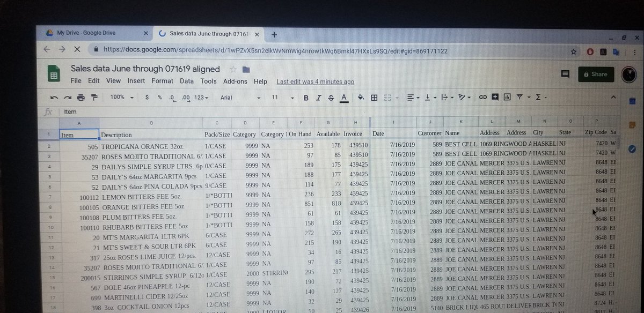Open the Help menu
The height and width of the screenshot is (313, 644).
[260, 81]
